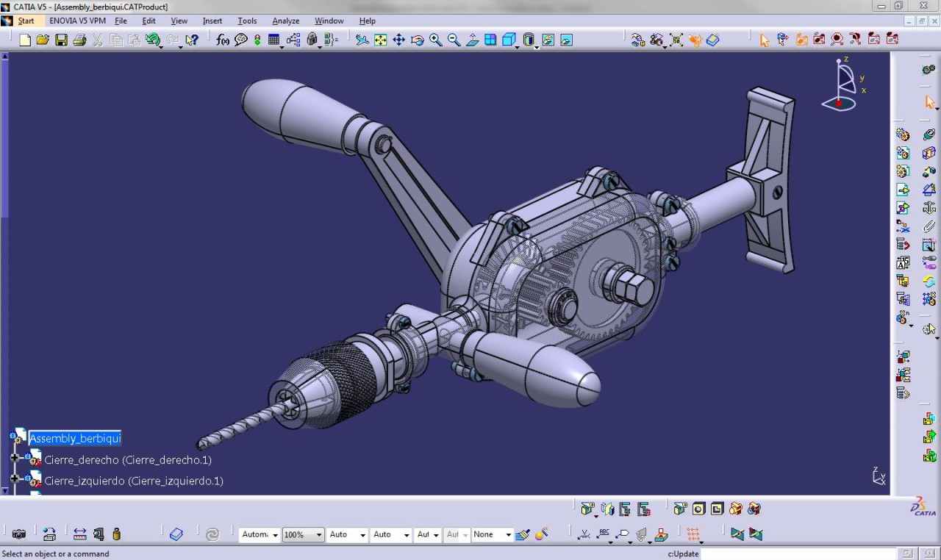The height and width of the screenshot is (560, 941).
Task: Click the Open folder icon
Action: pyautogui.click(x=43, y=40)
